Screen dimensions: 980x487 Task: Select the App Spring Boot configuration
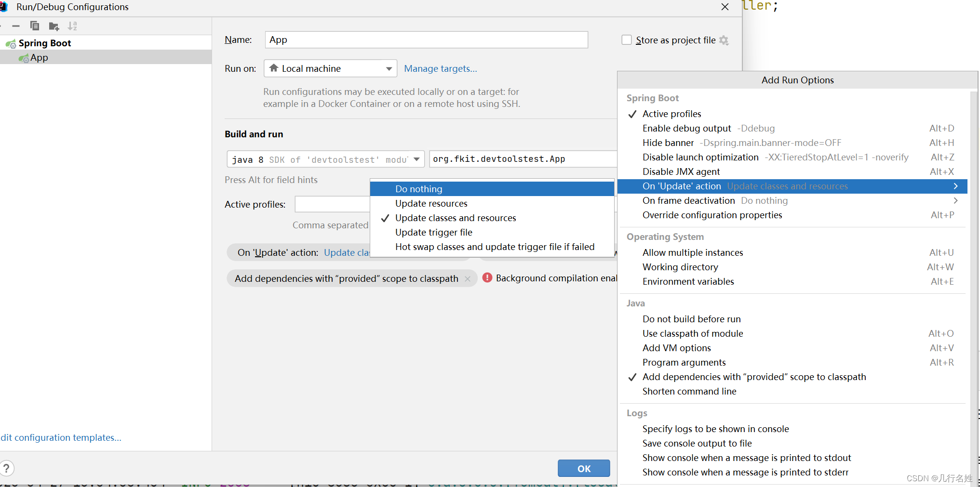39,57
